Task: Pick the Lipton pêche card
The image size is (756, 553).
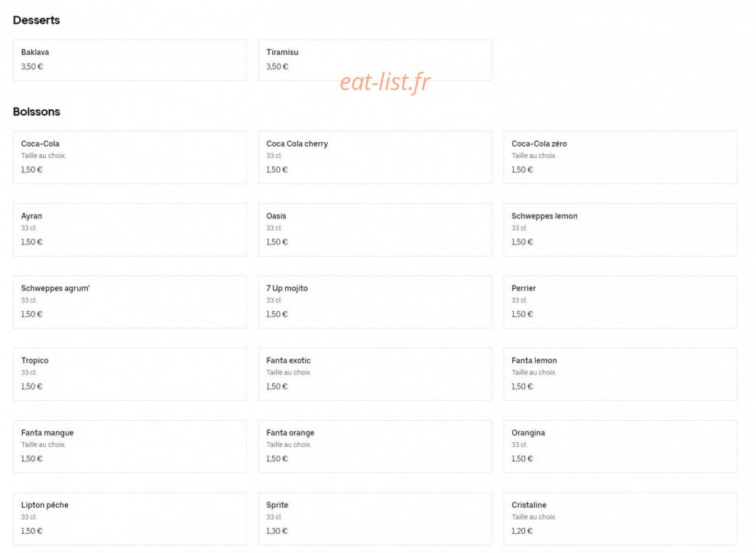Action: click(x=130, y=519)
